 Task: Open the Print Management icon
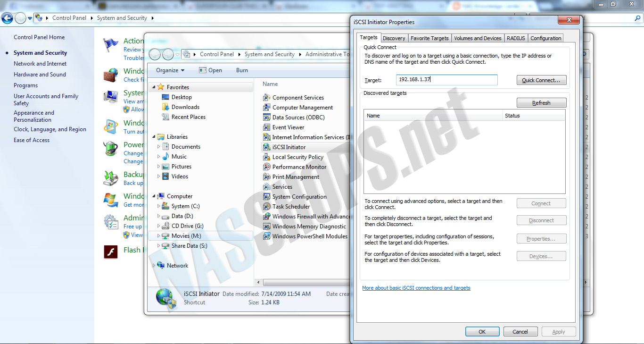point(267,177)
